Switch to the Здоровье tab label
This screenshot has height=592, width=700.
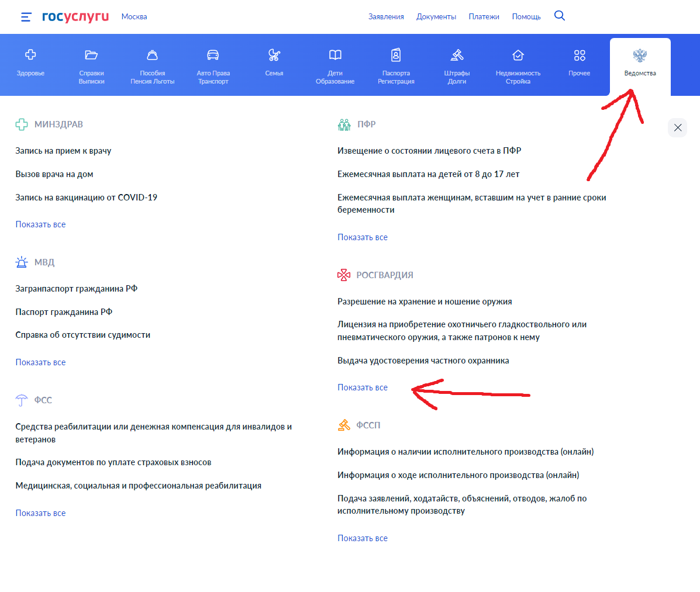(x=30, y=73)
